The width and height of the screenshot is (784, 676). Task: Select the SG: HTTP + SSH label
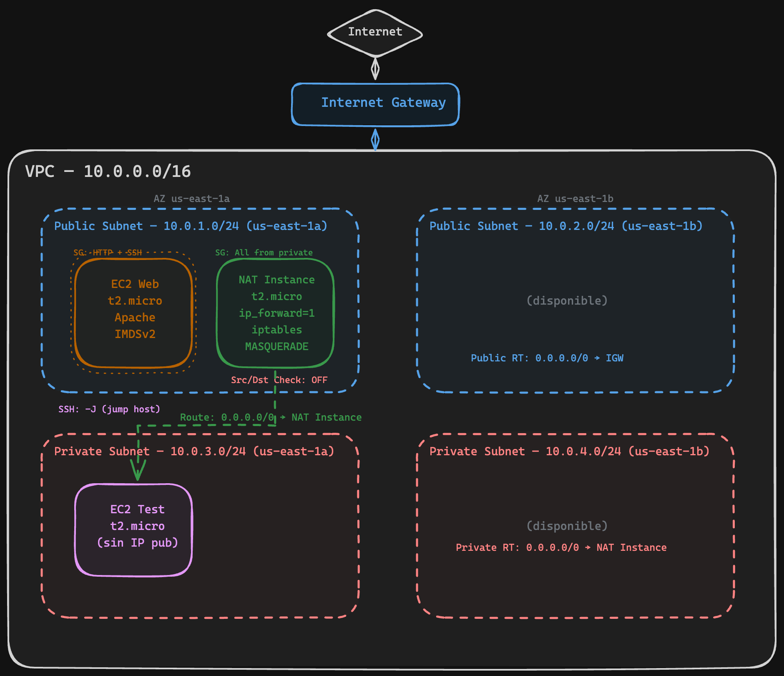[108, 252]
